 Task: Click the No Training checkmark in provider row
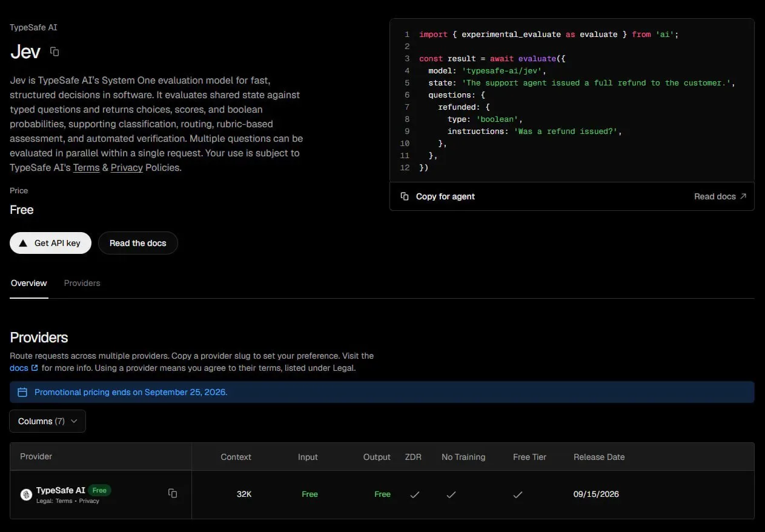pyautogui.click(x=451, y=494)
